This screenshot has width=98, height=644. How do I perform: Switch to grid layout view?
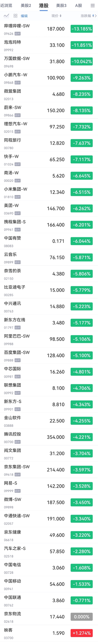click(x=15, y=16)
